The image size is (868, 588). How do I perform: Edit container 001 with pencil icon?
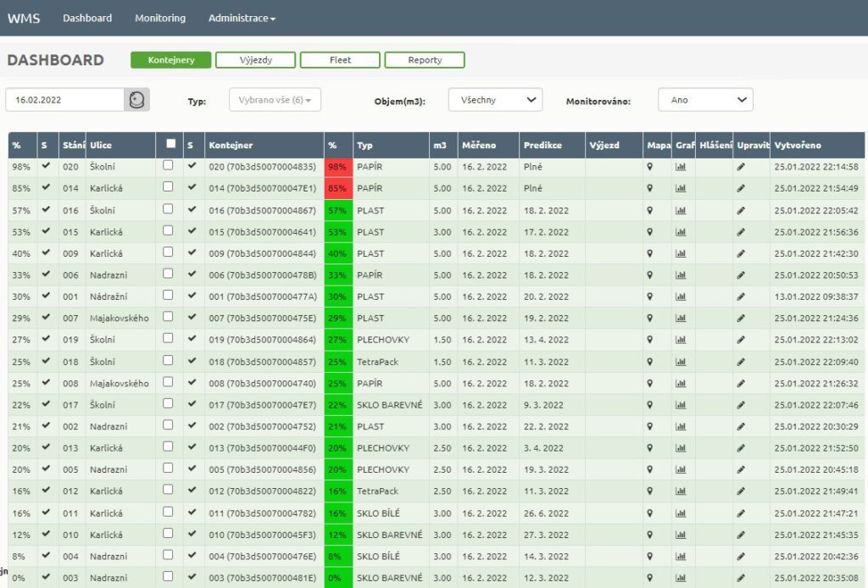pyautogui.click(x=741, y=297)
